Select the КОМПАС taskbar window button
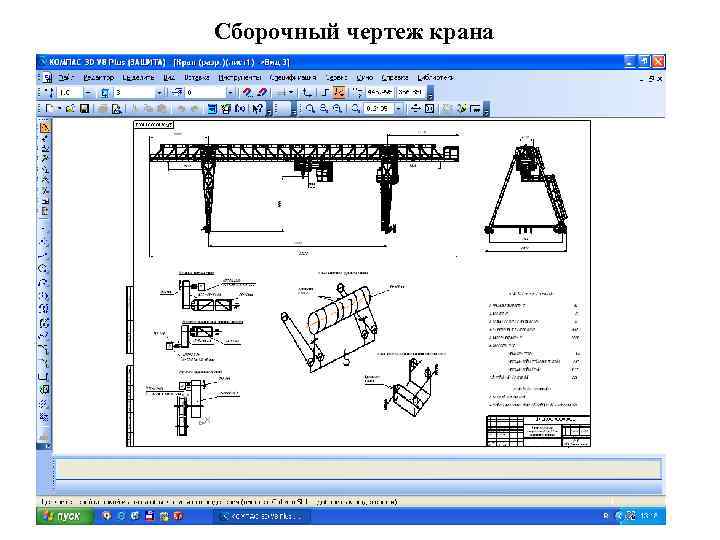 point(262,517)
